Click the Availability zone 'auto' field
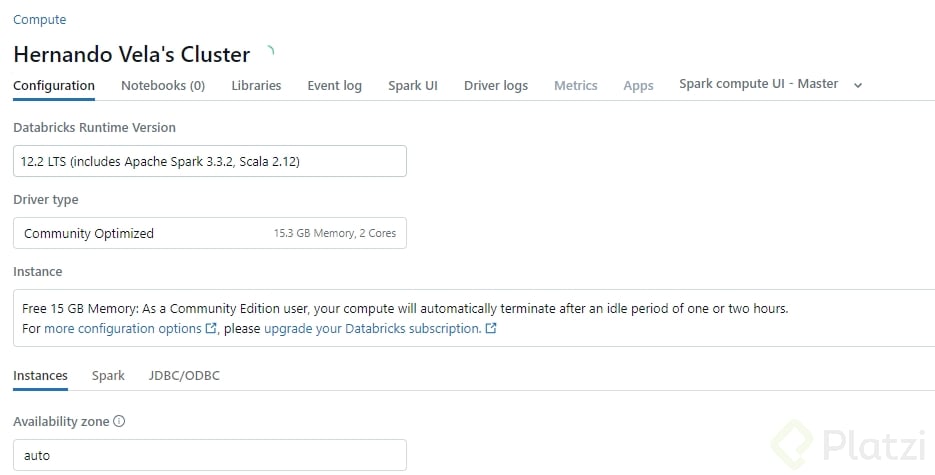Viewport: 935px width, 475px height. coord(210,455)
